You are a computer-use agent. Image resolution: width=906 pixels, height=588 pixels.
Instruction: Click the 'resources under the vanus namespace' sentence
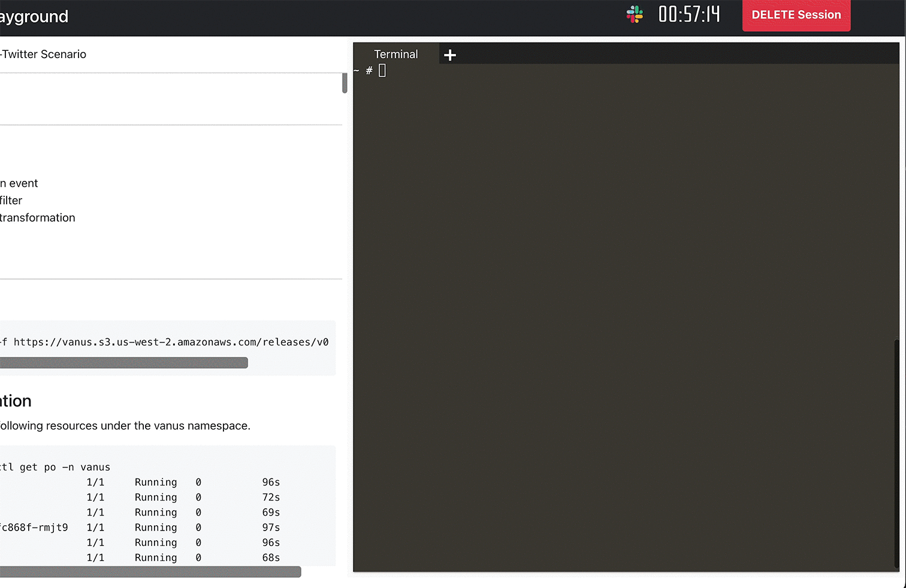125,426
